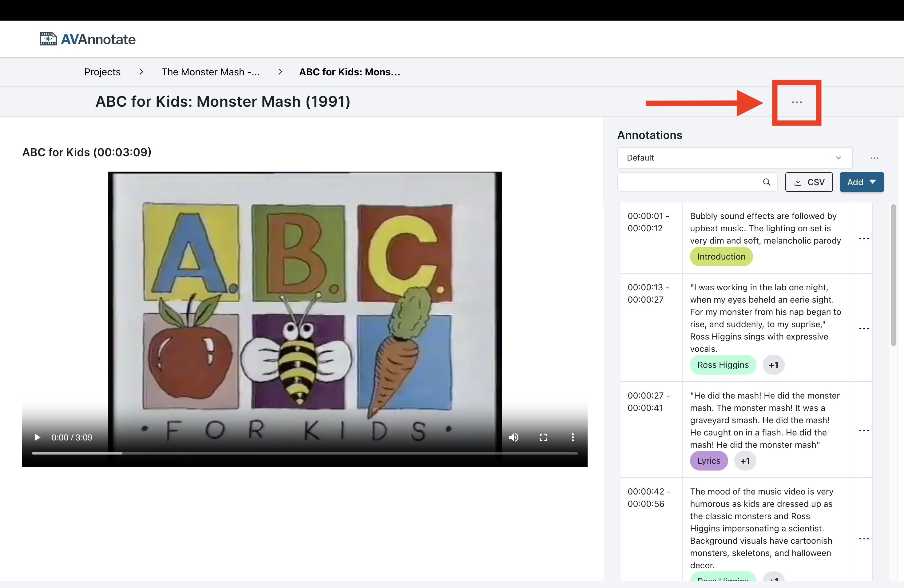Open options for 00:00:13 annotation
Viewport: 904px width, 588px height.
click(864, 328)
